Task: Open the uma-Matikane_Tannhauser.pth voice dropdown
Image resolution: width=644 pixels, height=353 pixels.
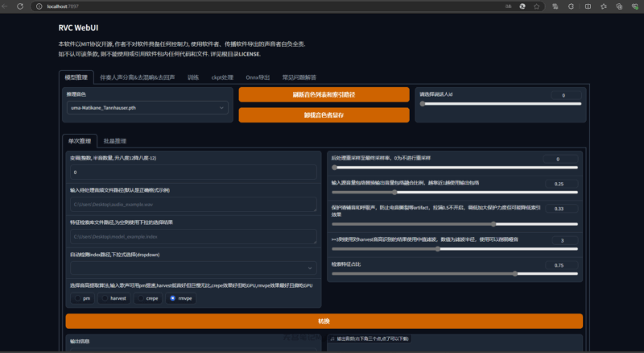Action: 148,107
